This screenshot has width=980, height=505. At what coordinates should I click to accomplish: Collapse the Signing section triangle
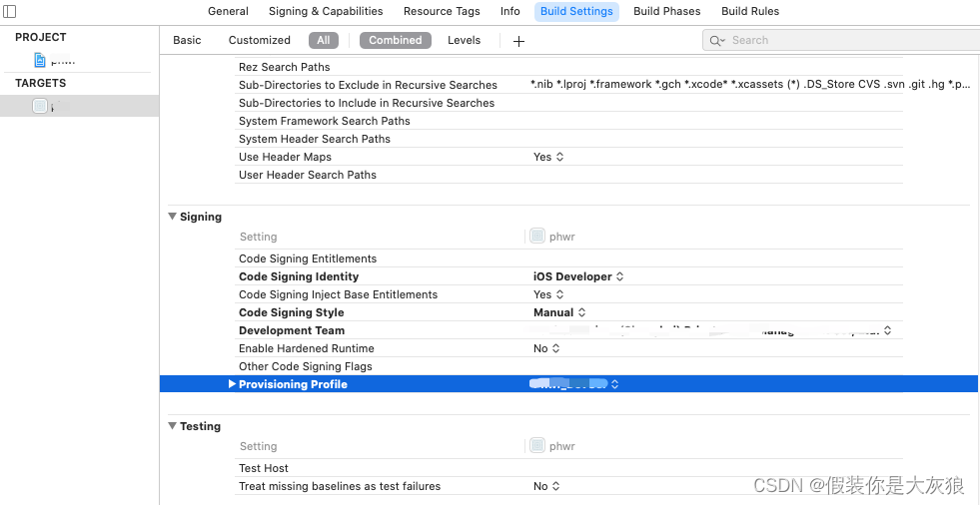point(172,217)
